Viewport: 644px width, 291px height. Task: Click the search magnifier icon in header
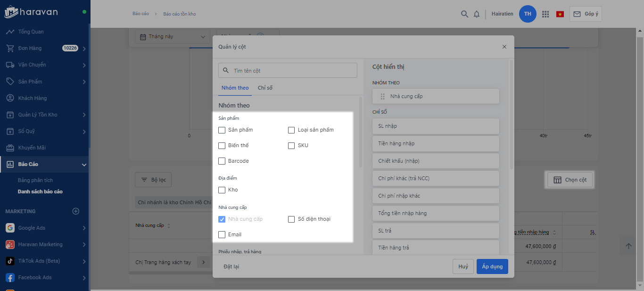point(464,14)
